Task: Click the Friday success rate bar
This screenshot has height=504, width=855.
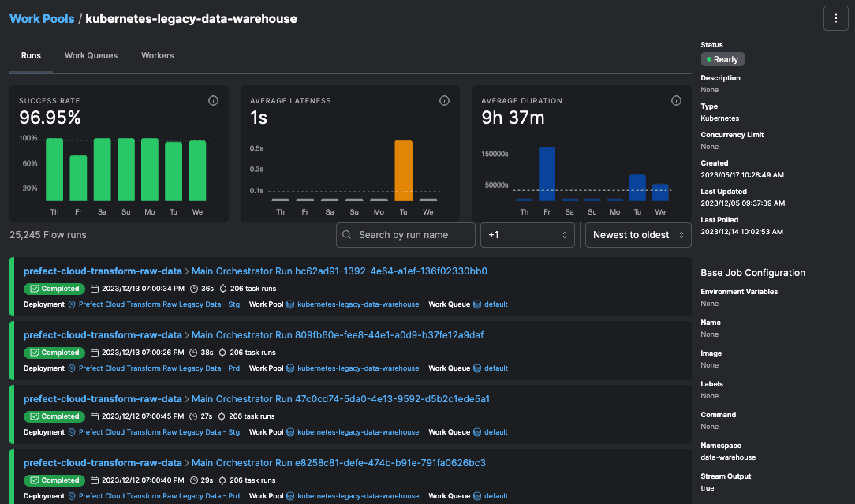Action: click(x=78, y=177)
